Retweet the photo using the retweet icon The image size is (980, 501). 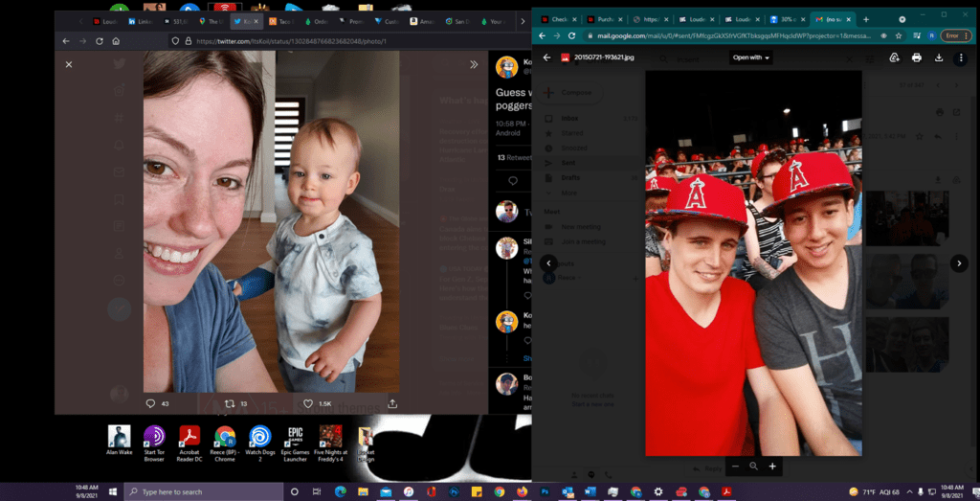pyautogui.click(x=230, y=403)
